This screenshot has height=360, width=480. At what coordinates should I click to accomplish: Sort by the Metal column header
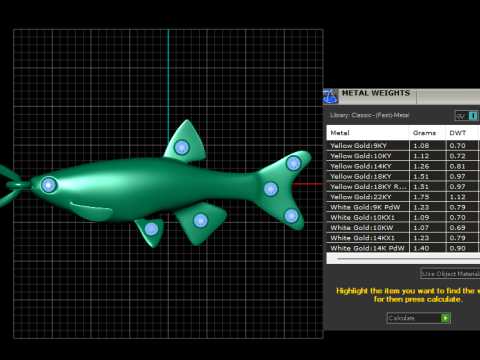367,133
